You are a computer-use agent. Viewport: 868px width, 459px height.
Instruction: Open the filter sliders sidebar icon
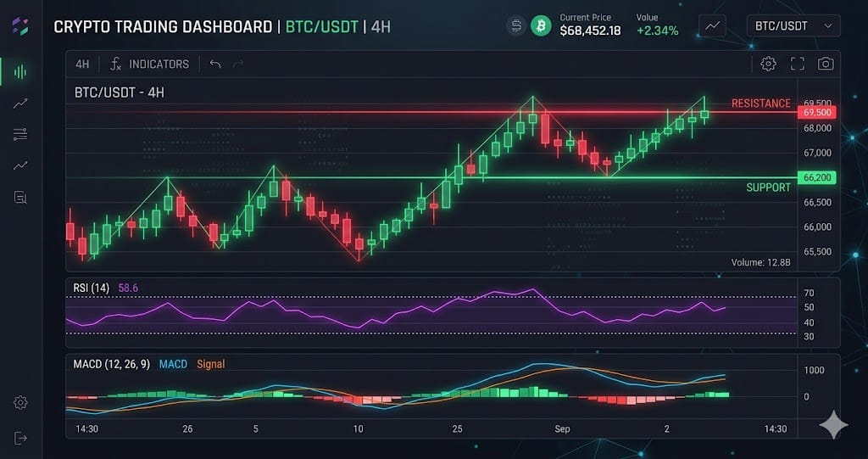tap(20, 134)
